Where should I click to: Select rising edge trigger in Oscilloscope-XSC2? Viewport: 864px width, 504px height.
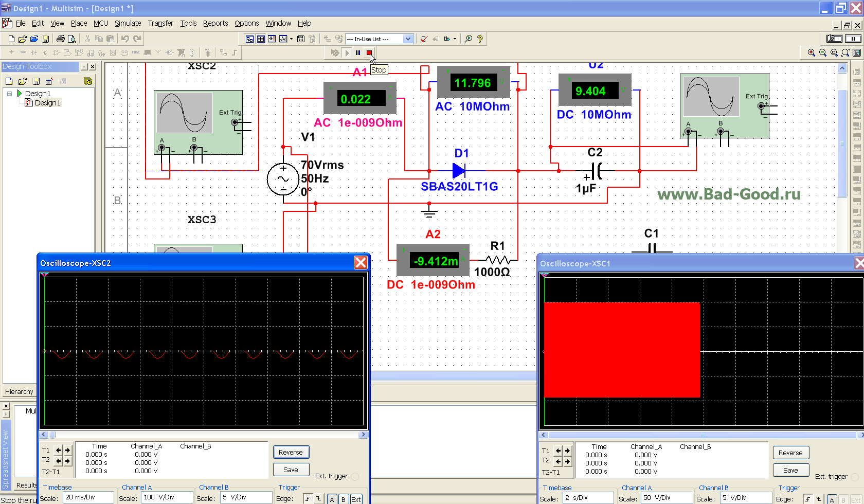pyautogui.click(x=308, y=498)
